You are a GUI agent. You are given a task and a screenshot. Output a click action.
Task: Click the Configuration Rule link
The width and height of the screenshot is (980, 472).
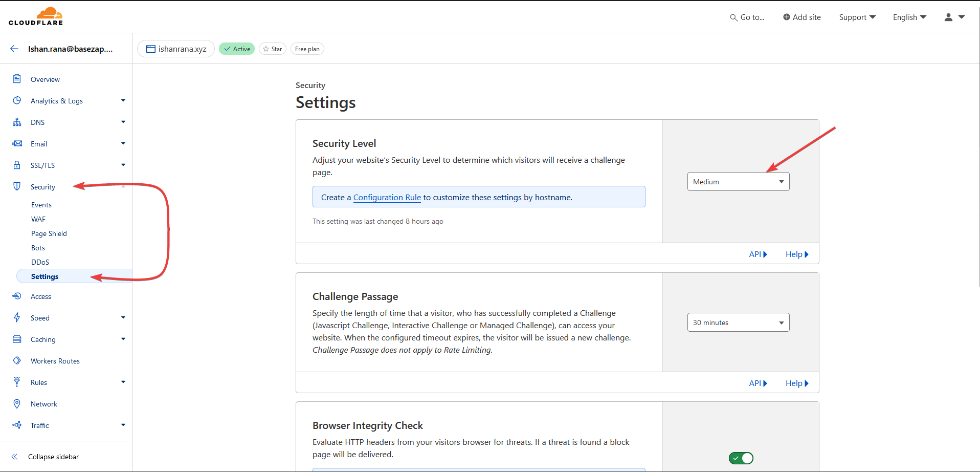tap(387, 197)
